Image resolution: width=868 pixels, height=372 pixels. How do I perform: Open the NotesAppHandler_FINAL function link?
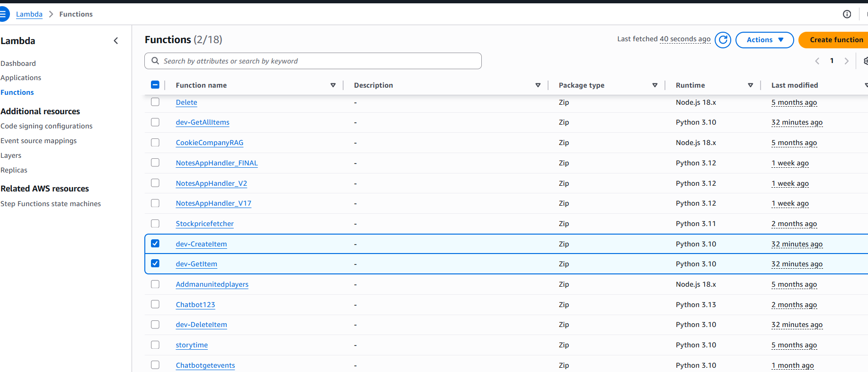coord(217,163)
